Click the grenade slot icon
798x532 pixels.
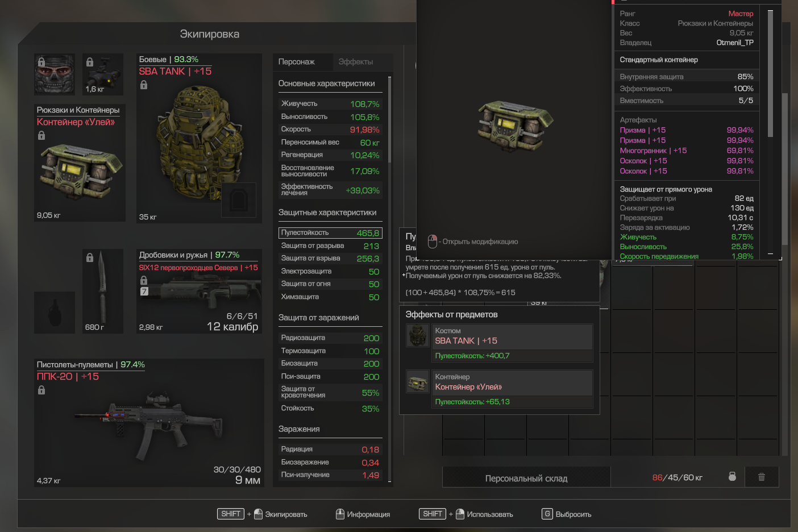[x=55, y=313]
